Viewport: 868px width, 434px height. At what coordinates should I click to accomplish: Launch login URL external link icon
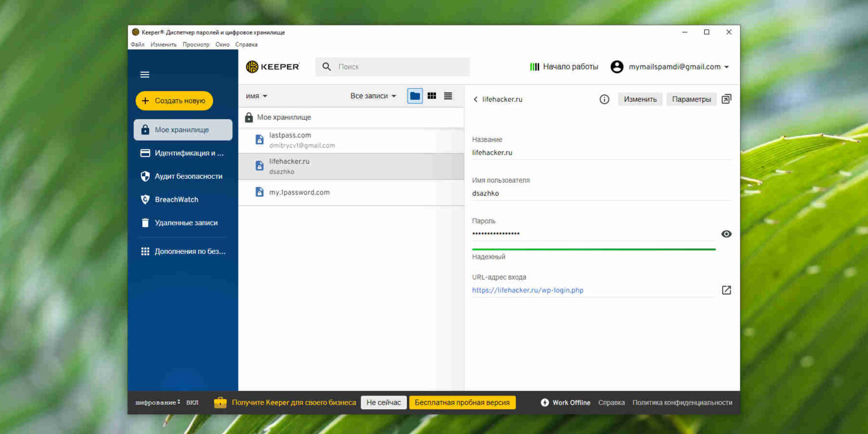click(727, 290)
